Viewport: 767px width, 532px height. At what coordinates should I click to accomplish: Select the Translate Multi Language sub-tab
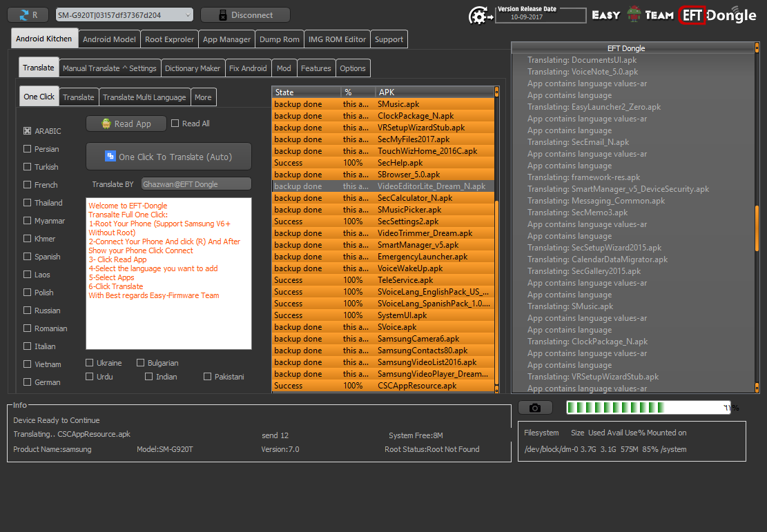tap(144, 97)
